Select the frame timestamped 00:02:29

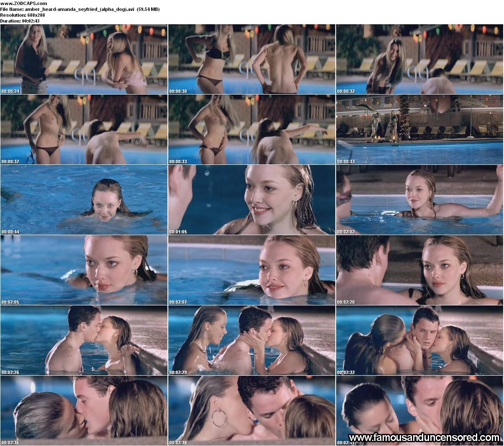coord(252,340)
